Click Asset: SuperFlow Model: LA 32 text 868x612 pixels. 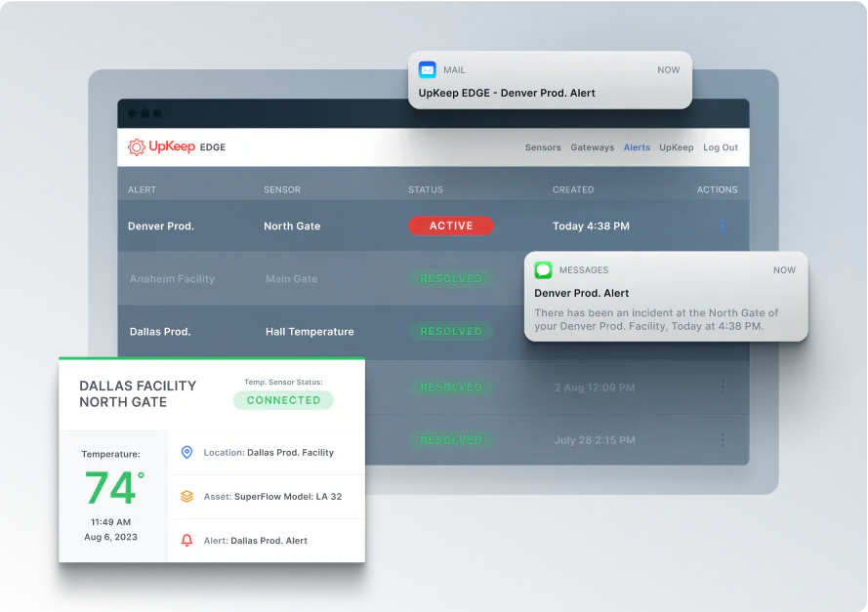point(272,497)
